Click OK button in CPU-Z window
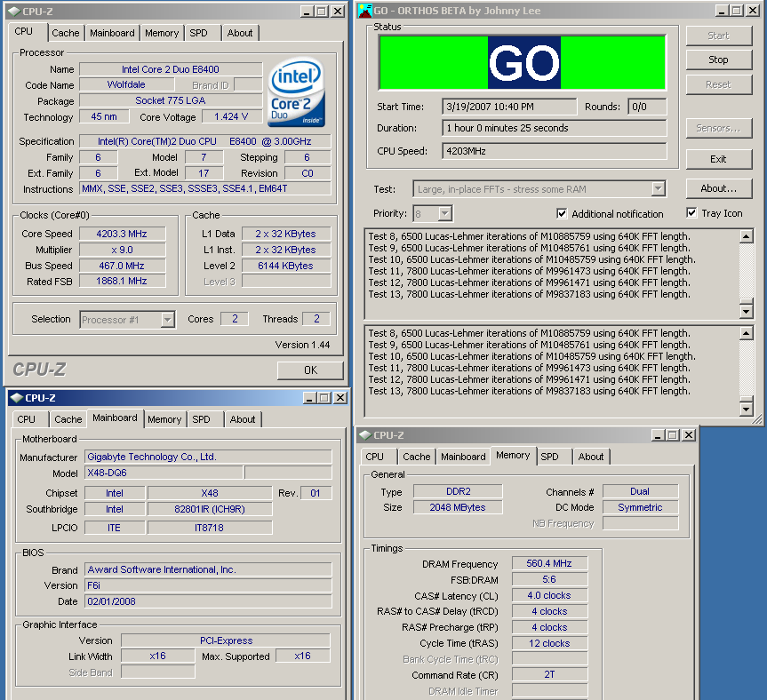This screenshot has height=700, width=767. 310,370
